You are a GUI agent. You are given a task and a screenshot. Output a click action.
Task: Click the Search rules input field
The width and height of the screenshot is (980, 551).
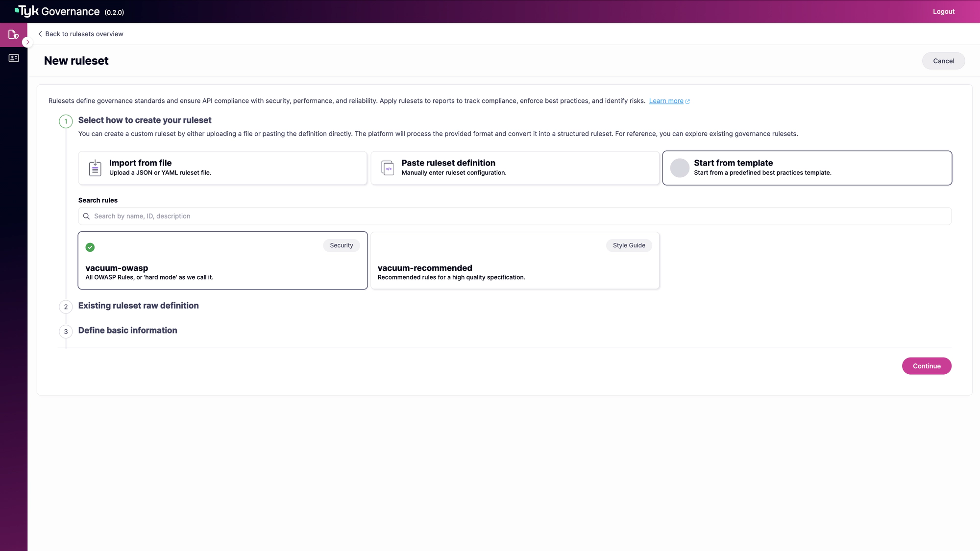point(514,216)
